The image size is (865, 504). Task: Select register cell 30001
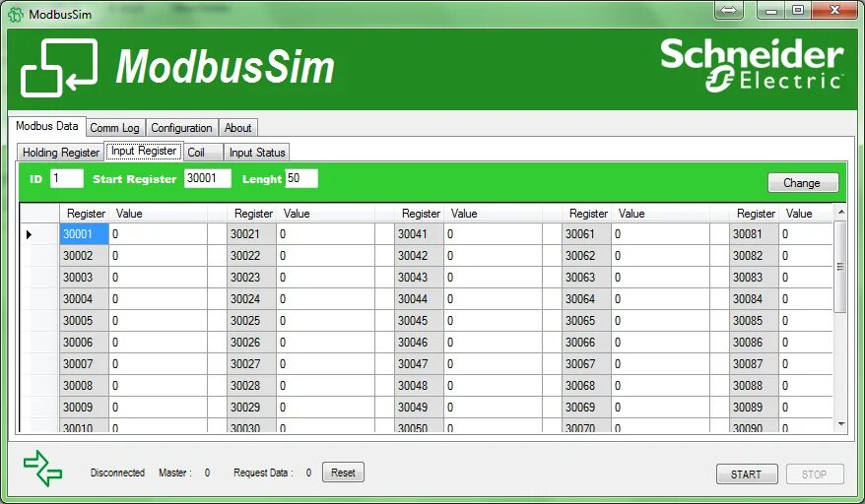click(x=84, y=234)
